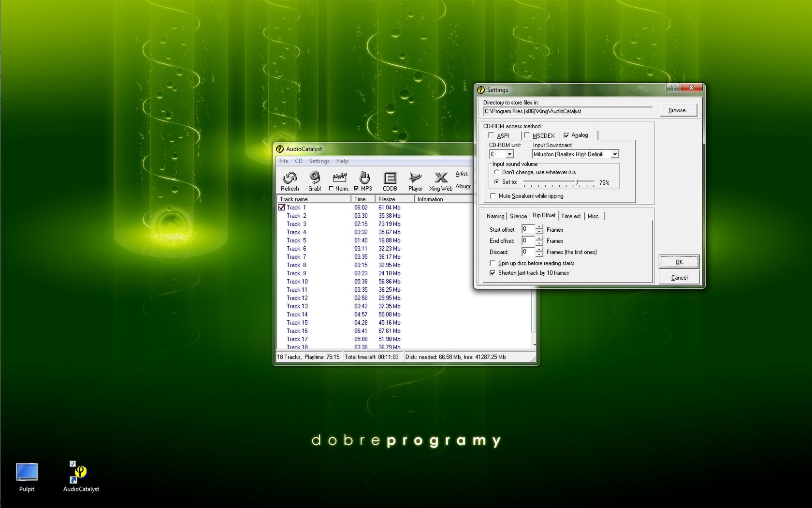Select "Don't change, use whatever it is"
The height and width of the screenshot is (508, 812).
(496, 172)
